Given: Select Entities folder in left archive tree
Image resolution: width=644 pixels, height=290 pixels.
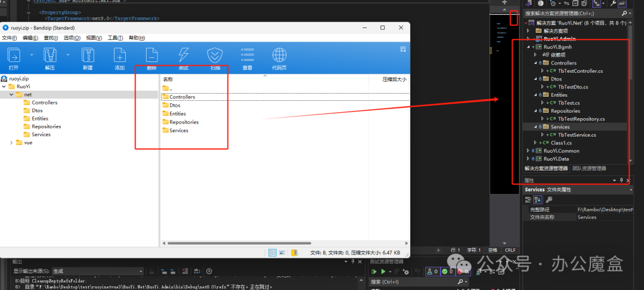Looking at the screenshot, I should click(36, 119).
